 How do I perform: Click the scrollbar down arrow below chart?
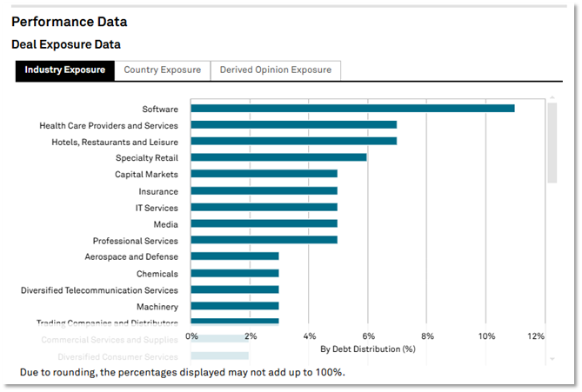click(552, 358)
